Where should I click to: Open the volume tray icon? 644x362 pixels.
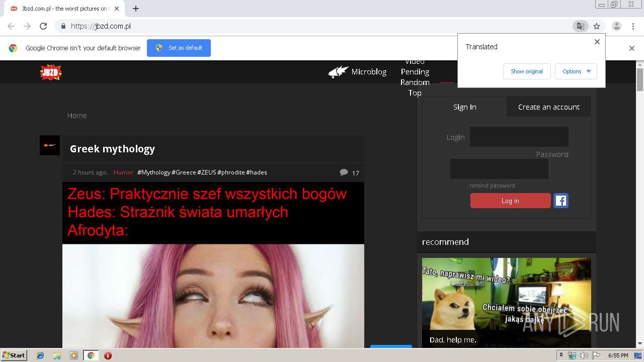(x=584, y=355)
